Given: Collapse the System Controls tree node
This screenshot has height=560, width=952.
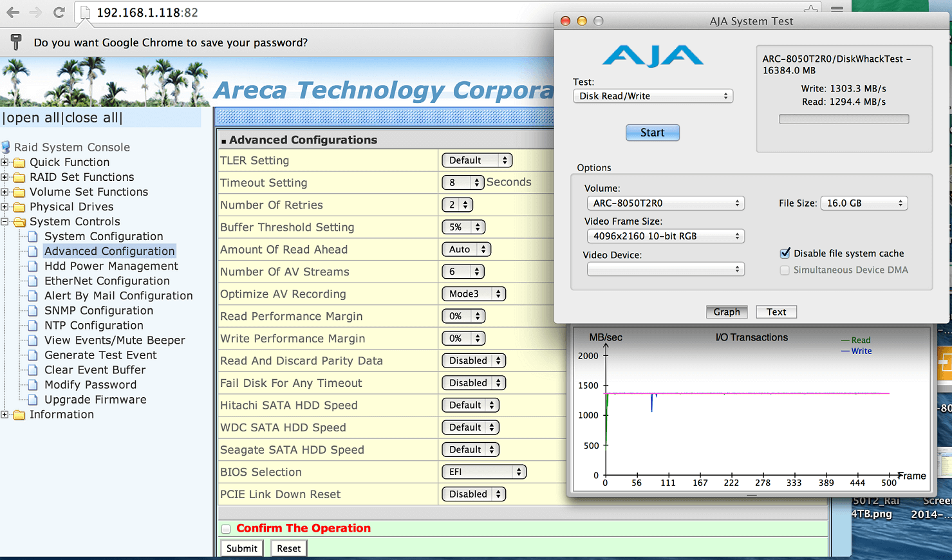Looking at the screenshot, I should pos(5,221).
